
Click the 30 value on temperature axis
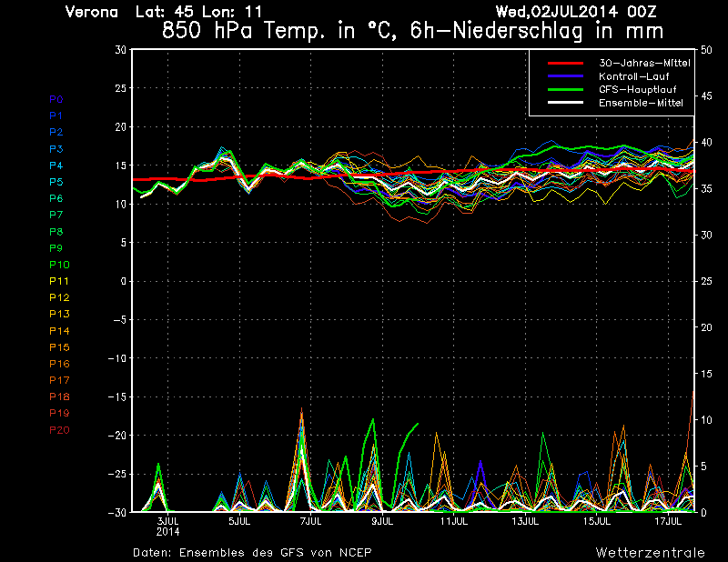point(121,50)
